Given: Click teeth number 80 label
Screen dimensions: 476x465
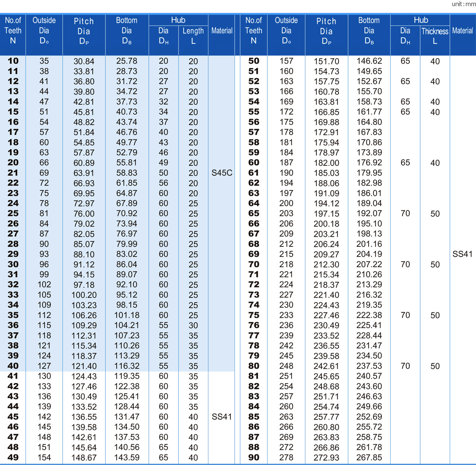Looking at the screenshot, I should [x=254, y=366].
